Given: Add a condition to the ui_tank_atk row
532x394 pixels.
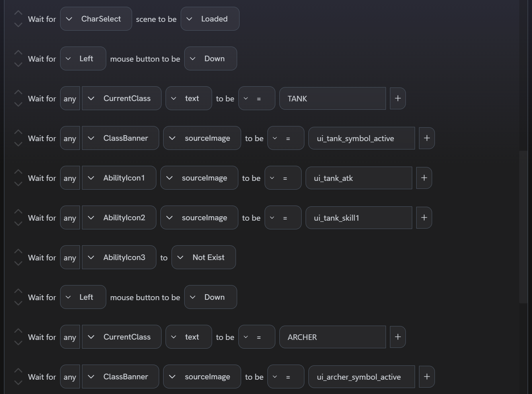Looking at the screenshot, I should click(x=424, y=178).
